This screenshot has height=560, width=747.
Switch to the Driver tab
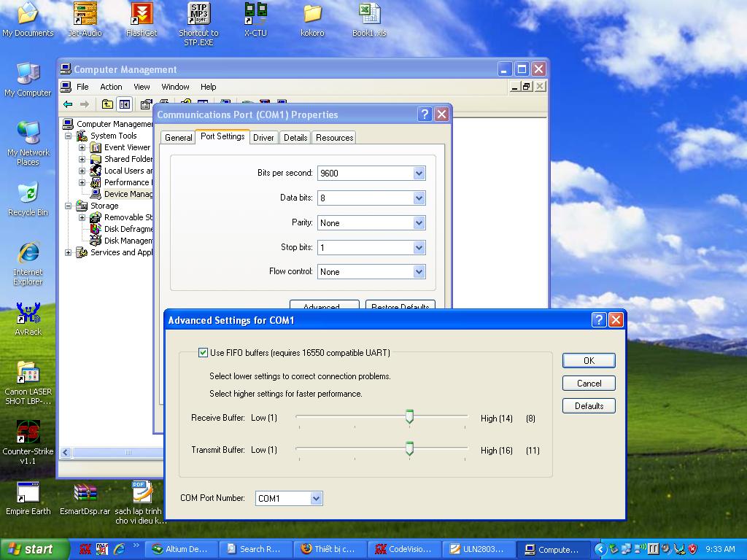pyautogui.click(x=263, y=138)
